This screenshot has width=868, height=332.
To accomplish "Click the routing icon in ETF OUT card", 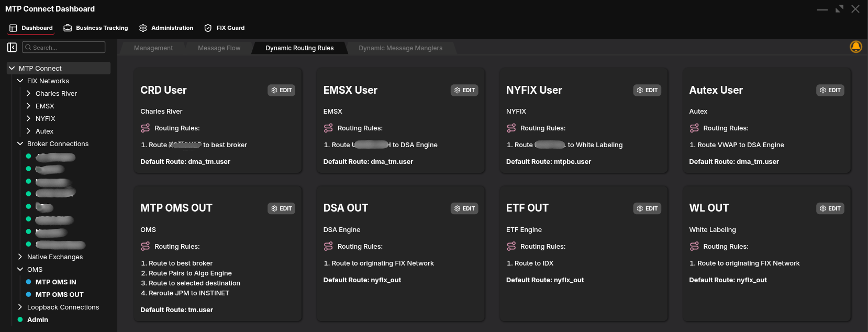I will coord(511,246).
